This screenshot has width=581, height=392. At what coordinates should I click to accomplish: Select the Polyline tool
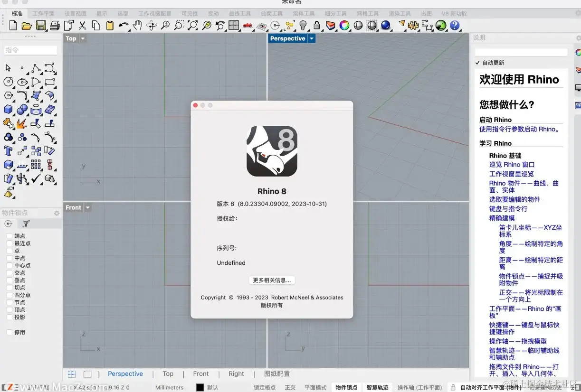(x=36, y=68)
